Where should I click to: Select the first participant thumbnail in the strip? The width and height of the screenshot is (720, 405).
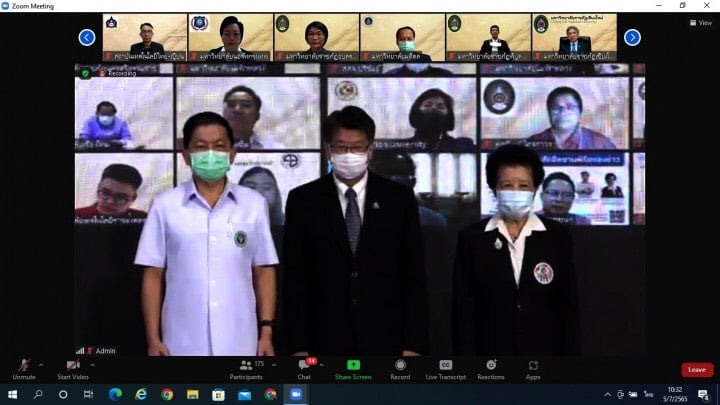coord(145,36)
